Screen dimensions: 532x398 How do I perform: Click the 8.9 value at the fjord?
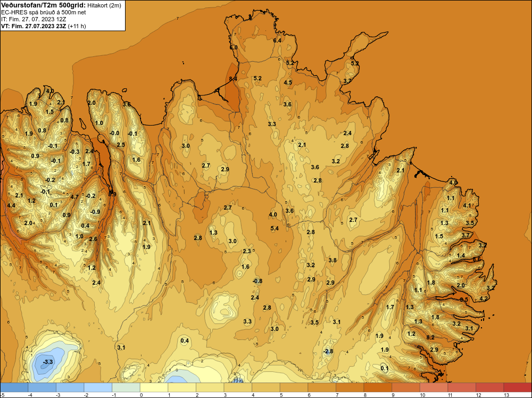tap(112, 194)
